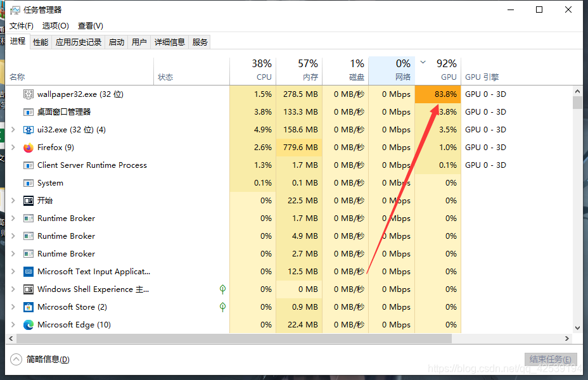
Task: Open the 文件(F) menu
Action: (22, 26)
